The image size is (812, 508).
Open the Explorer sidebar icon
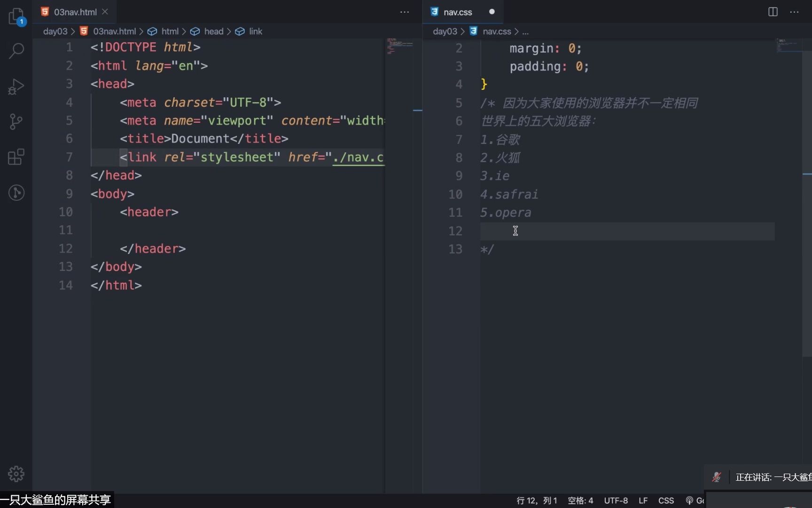pos(16,16)
